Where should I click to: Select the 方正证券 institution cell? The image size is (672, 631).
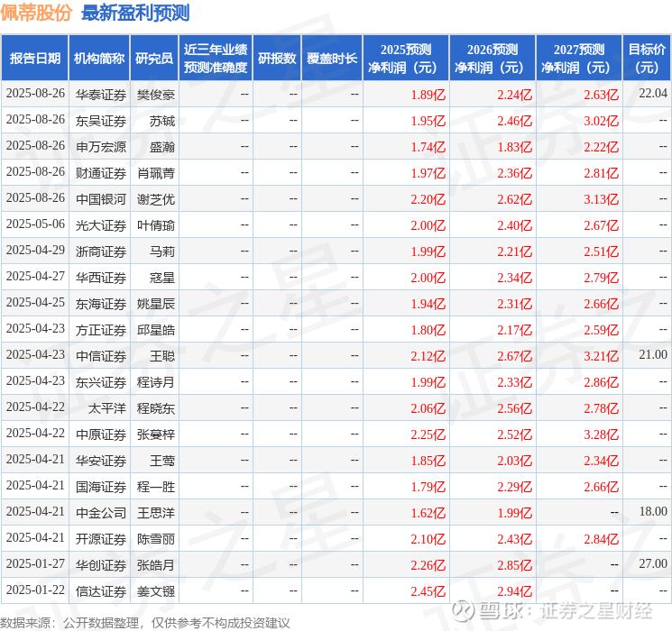pos(101,330)
